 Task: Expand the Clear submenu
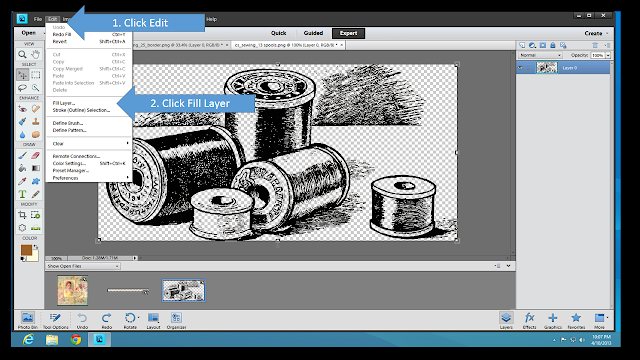(89, 144)
